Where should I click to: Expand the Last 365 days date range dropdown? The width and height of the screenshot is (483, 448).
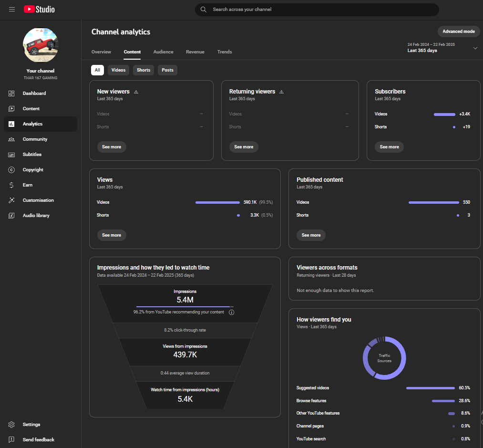click(x=475, y=48)
